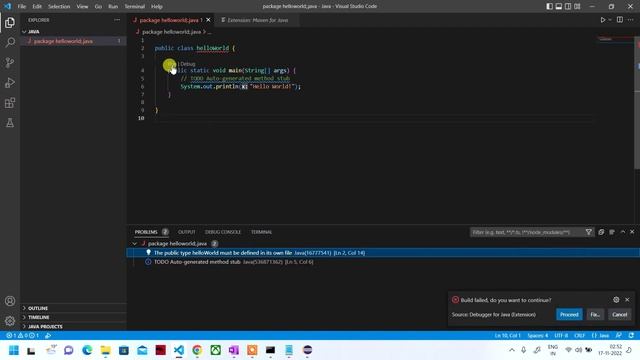Split the editor to the right

tap(620, 20)
